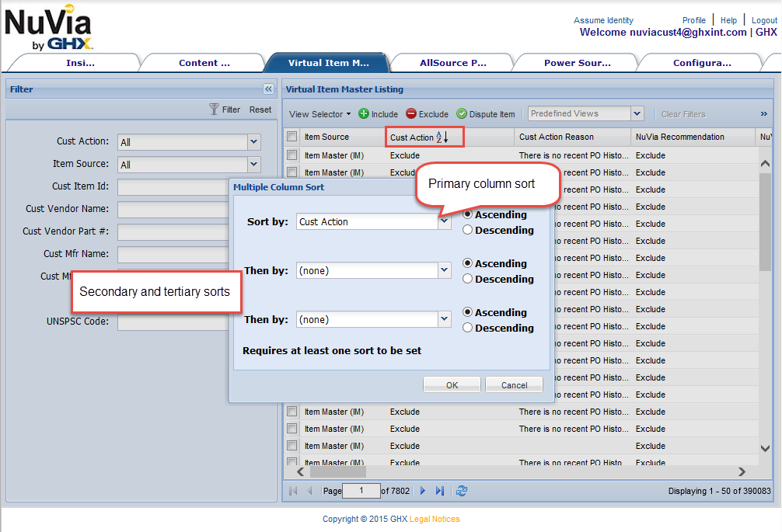This screenshot has width=782, height=532.
Task: Click the Cust Mfr Name input field
Action: tap(173, 254)
